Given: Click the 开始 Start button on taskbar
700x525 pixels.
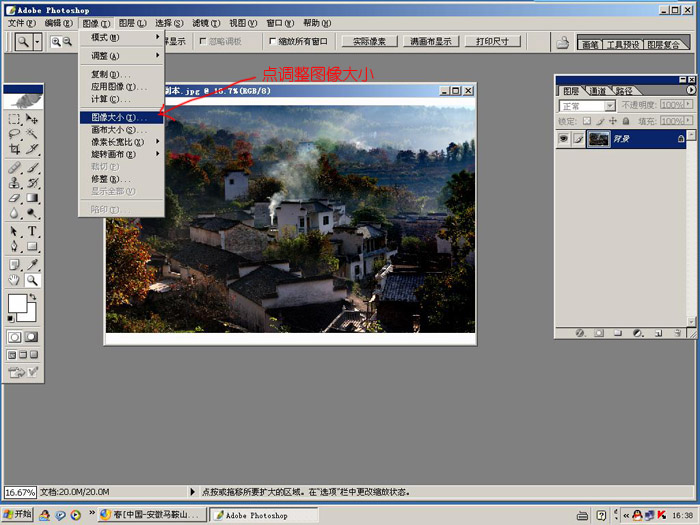Looking at the screenshot, I should point(18,515).
